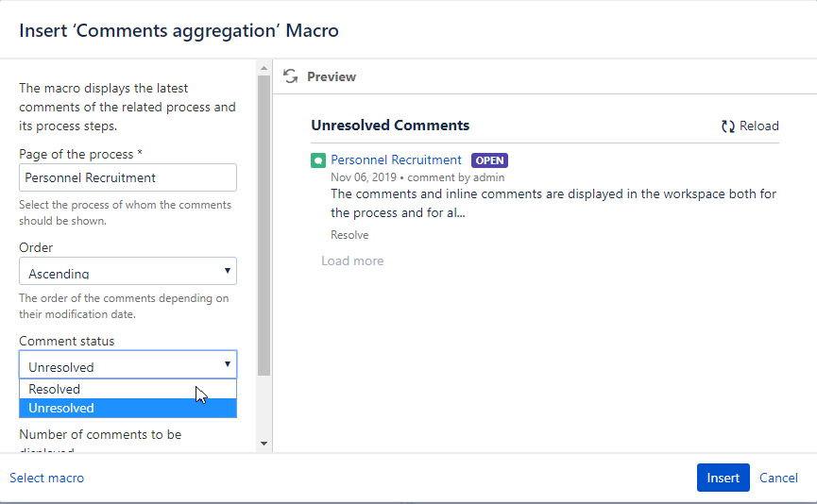Focus the Page of the process field
Image resolution: width=817 pixels, height=504 pixels.
(x=128, y=177)
